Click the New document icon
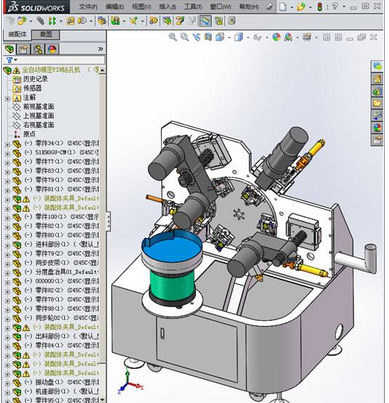The width and height of the screenshot is (389, 403). (282, 7)
